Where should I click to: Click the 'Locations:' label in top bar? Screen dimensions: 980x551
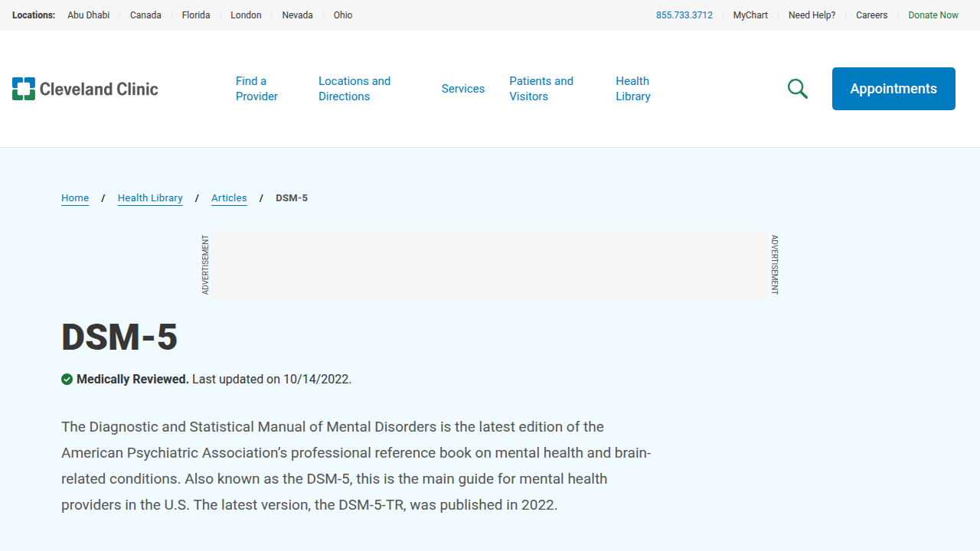pos(34,15)
